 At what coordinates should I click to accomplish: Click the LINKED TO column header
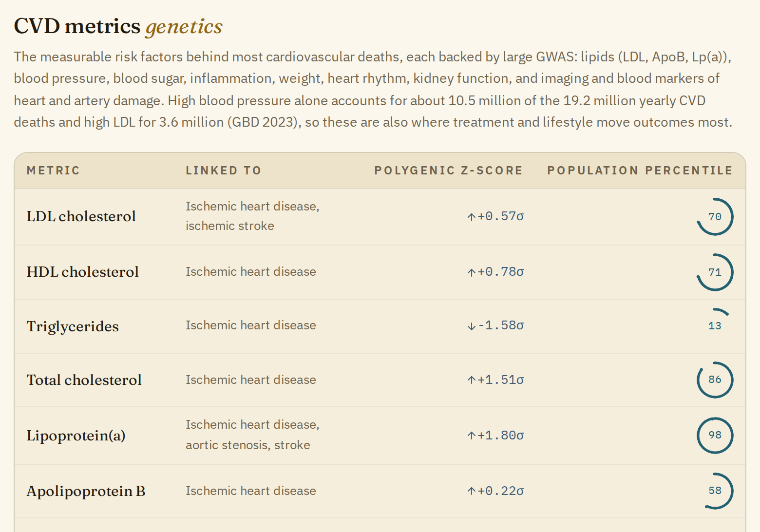[x=224, y=171]
